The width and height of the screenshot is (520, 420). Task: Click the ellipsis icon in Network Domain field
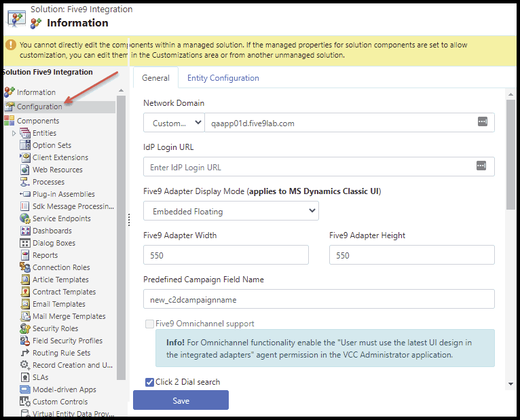(x=483, y=121)
